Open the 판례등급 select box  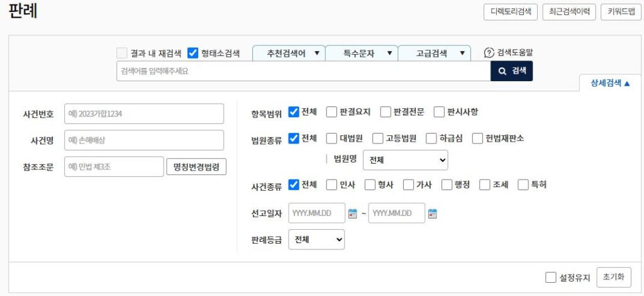coord(316,239)
